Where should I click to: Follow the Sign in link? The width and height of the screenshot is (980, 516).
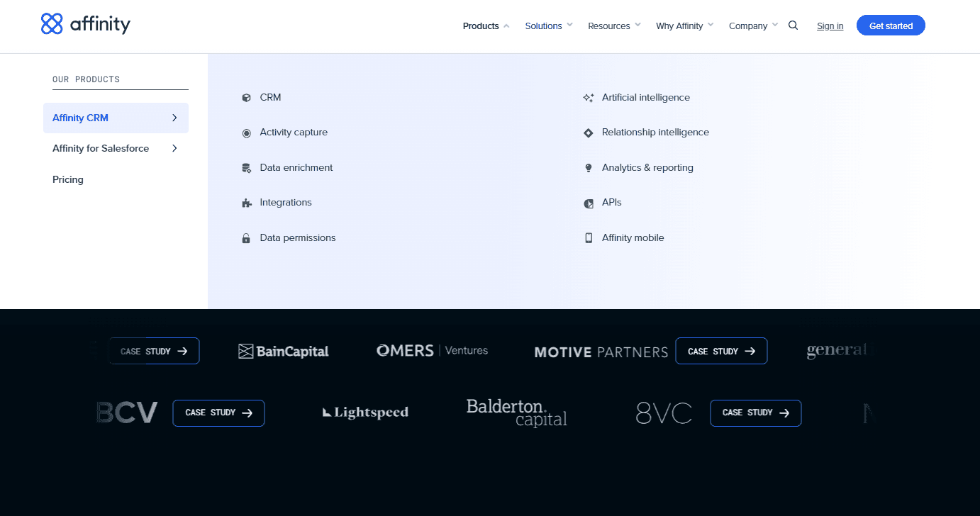pyautogui.click(x=830, y=26)
